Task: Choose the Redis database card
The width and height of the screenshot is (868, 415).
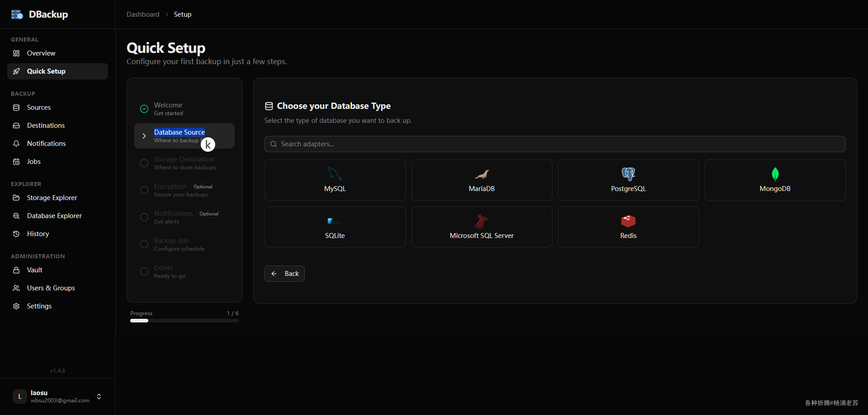Action: coord(628,227)
